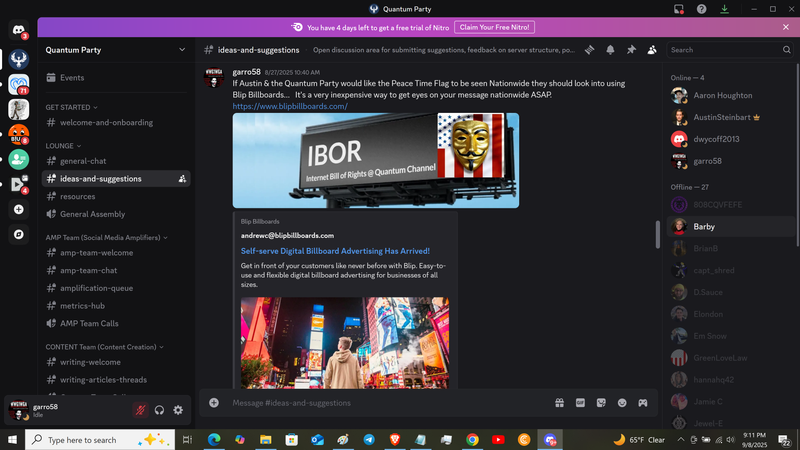Viewport: 800px width, 450px height.
Task: Collapse the GET STARTED category
Action: [x=71, y=107]
